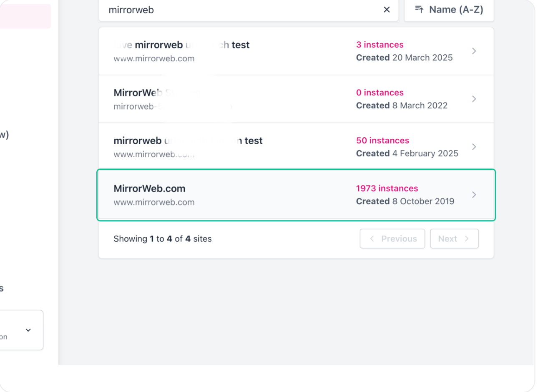Click the 1973 instances link
The height and width of the screenshot is (392, 538).
(x=387, y=188)
